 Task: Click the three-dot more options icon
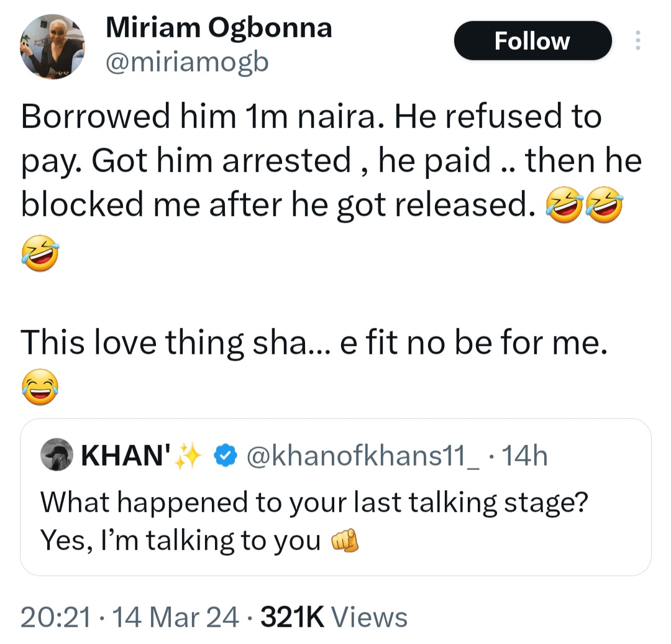pyautogui.click(x=637, y=39)
